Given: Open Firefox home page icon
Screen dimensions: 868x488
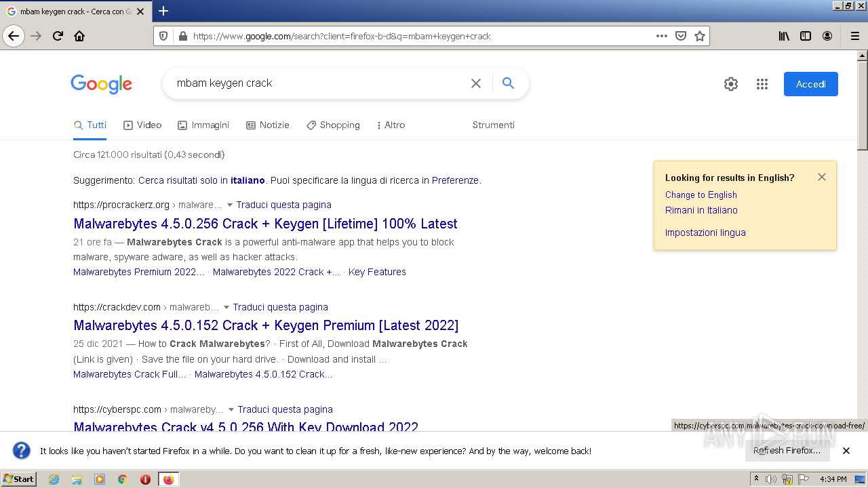Looking at the screenshot, I should 79,36.
